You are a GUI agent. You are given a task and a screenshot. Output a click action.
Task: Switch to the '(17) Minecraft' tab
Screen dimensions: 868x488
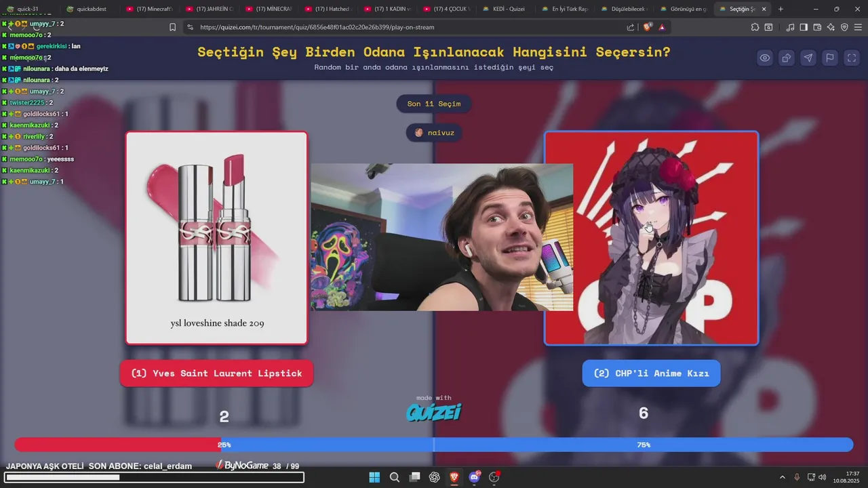pyautogui.click(x=149, y=9)
